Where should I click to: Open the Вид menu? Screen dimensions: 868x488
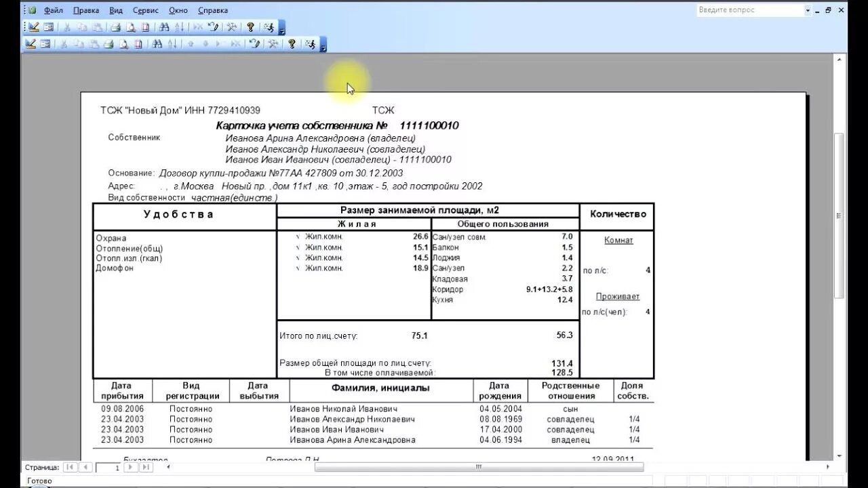click(116, 10)
